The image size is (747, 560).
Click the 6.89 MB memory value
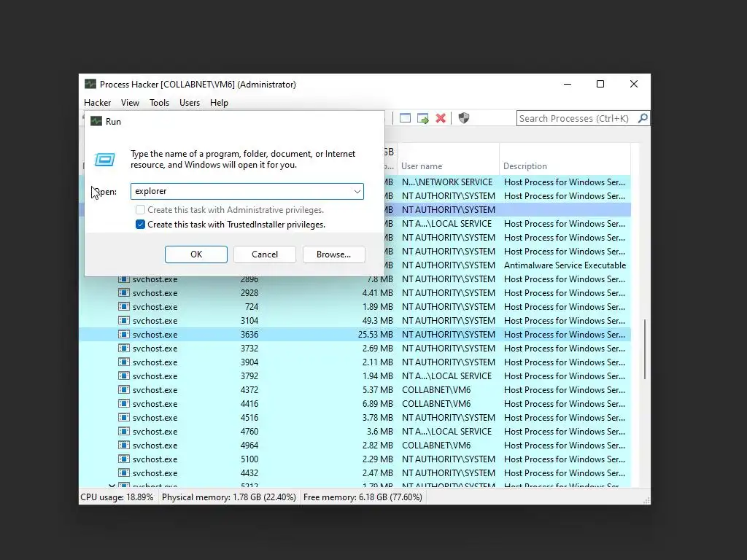377,403
